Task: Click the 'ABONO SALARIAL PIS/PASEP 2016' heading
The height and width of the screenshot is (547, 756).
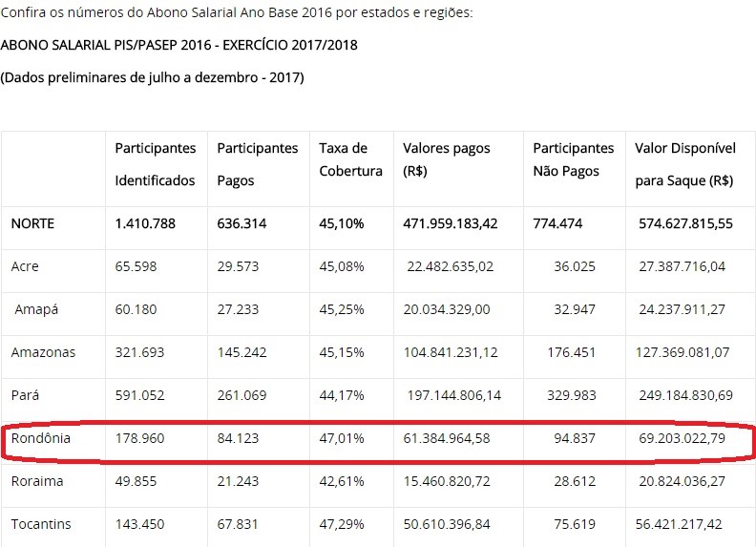Action: (x=179, y=45)
